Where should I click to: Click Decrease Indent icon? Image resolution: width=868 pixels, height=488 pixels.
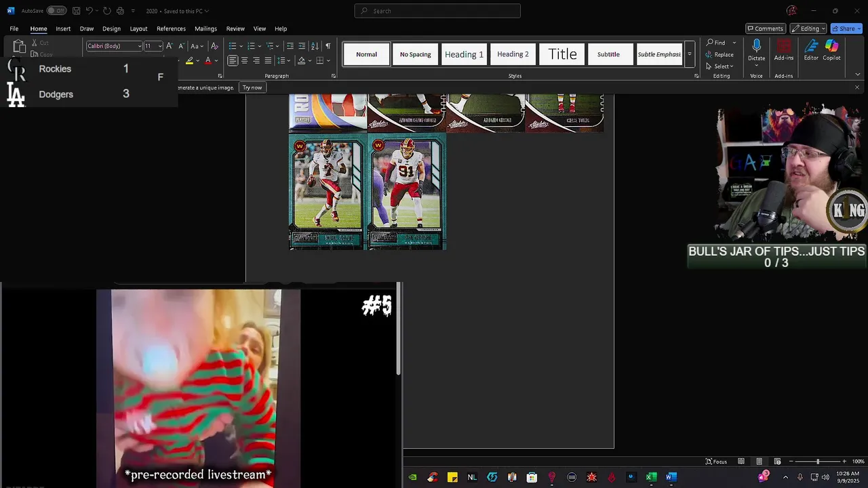pos(290,46)
